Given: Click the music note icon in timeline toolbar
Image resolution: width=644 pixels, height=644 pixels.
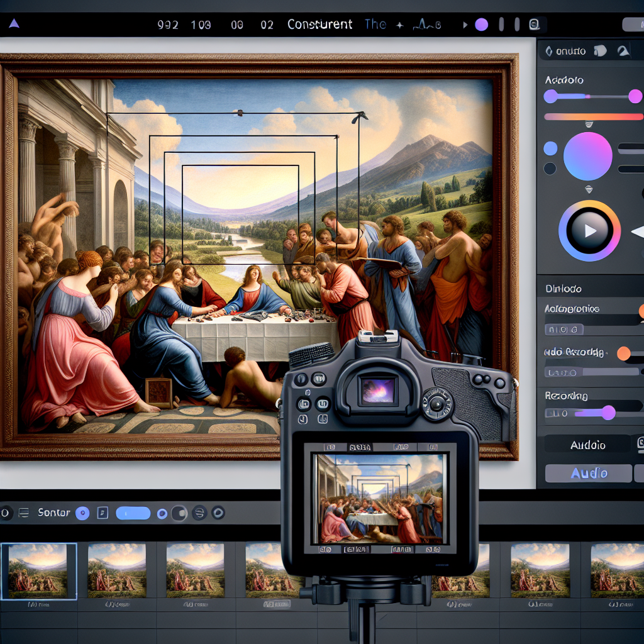Looking at the screenshot, I should tap(103, 513).
